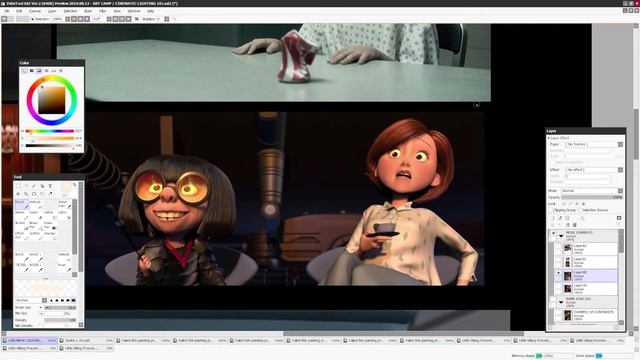Select the Eyedropper tool
Viewport: 640px width, 360px height.
pyautogui.click(x=51, y=194)
